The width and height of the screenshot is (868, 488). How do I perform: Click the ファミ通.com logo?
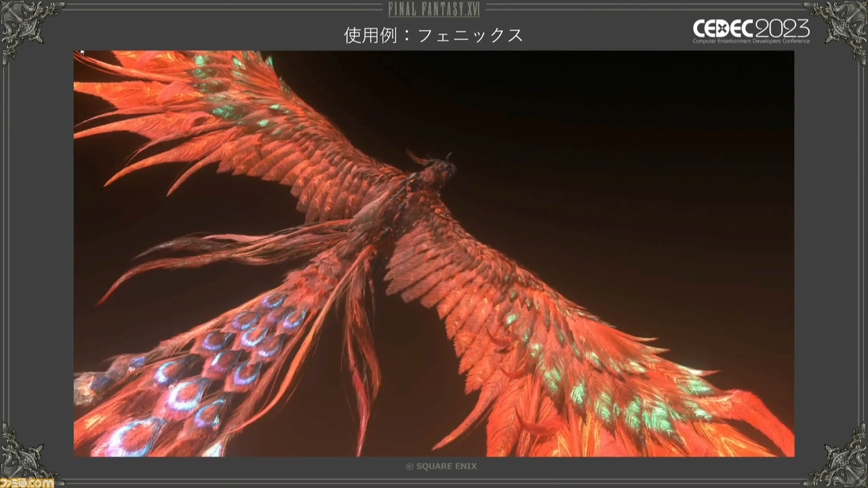[x=27, y=482]
